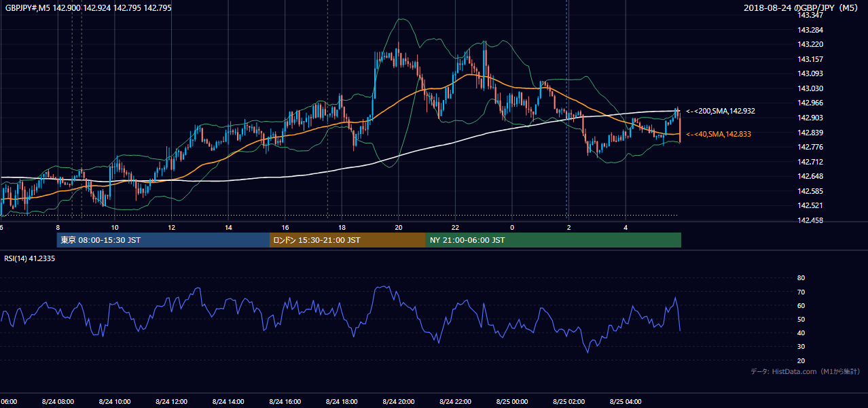
Task: Click the 8/24 16:00 time axis label
Action: (x=285, y=402)
